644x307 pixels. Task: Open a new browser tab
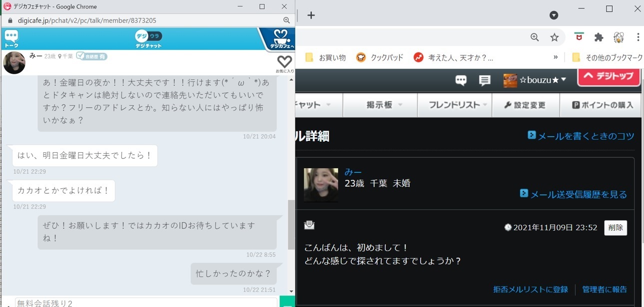point(311,15)
